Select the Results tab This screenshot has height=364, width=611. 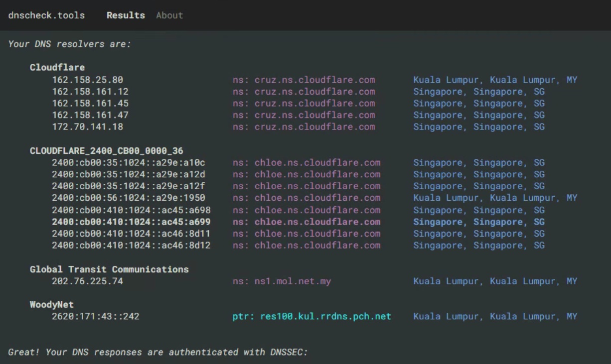click(x=126, y=15)
